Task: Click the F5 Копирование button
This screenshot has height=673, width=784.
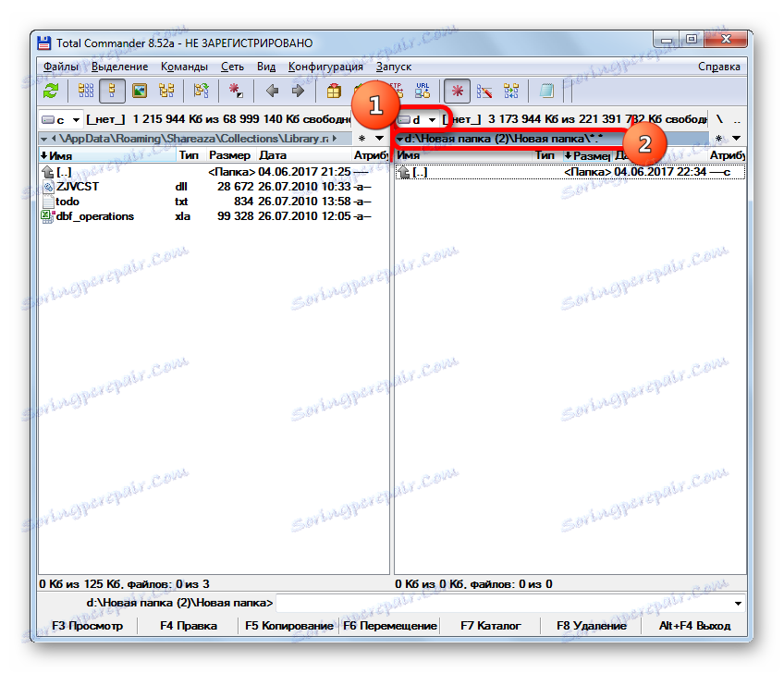Action: click(x=289, y=626)
